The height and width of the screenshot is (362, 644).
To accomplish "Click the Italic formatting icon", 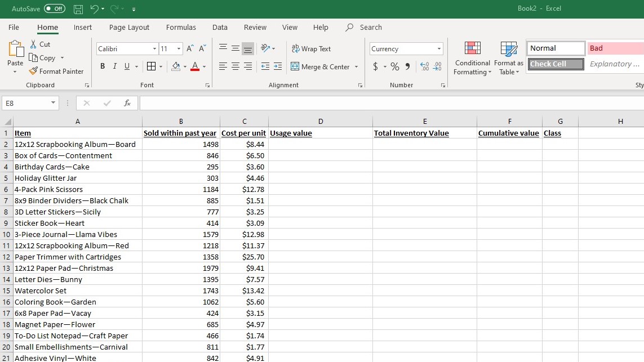I will click(x=114, y=66).
